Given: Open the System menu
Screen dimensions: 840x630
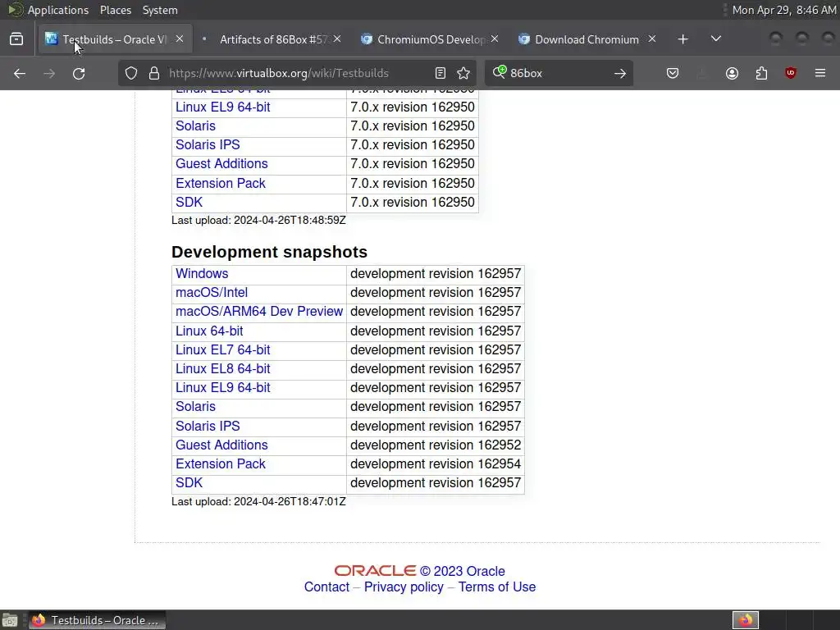Looking at the screenshot, I should pos(160,10).
